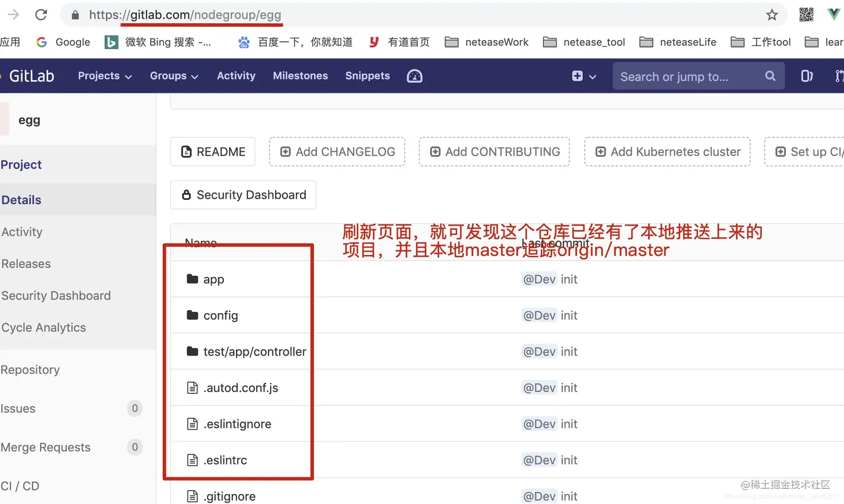This screenshot has width=844, height=504.
Task: Expand the create new chevron
Action: click(x=592, y=76)
